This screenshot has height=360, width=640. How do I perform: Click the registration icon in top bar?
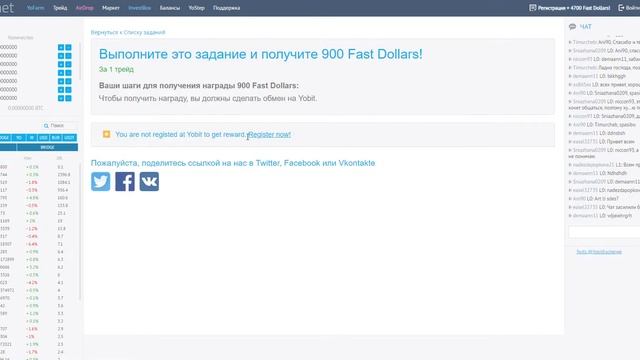(x=532, y=8)
